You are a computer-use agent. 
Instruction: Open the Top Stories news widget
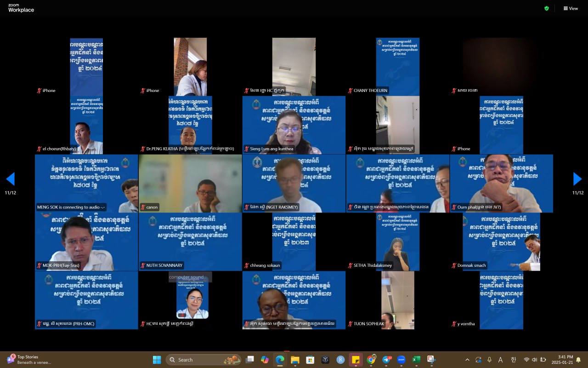(28, 360)
